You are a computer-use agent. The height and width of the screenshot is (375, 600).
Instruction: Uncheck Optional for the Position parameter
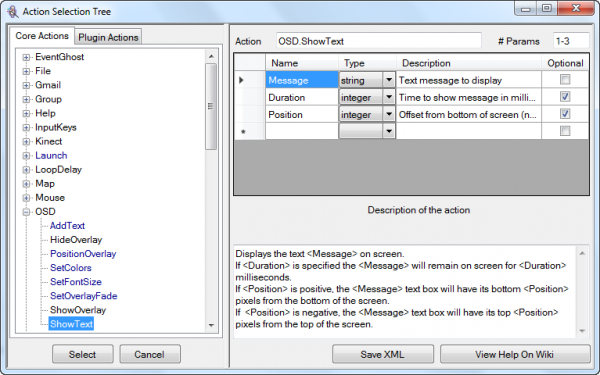pos(565,114)
